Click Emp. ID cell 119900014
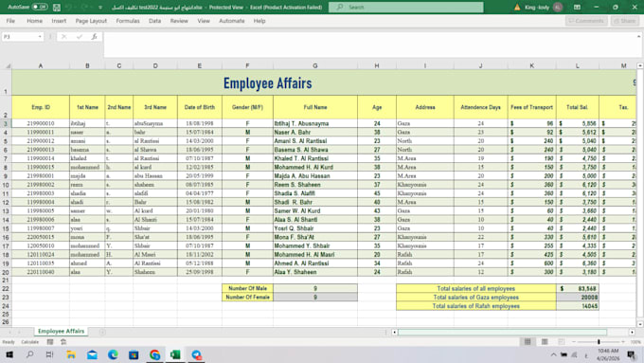 pos(41,158)
